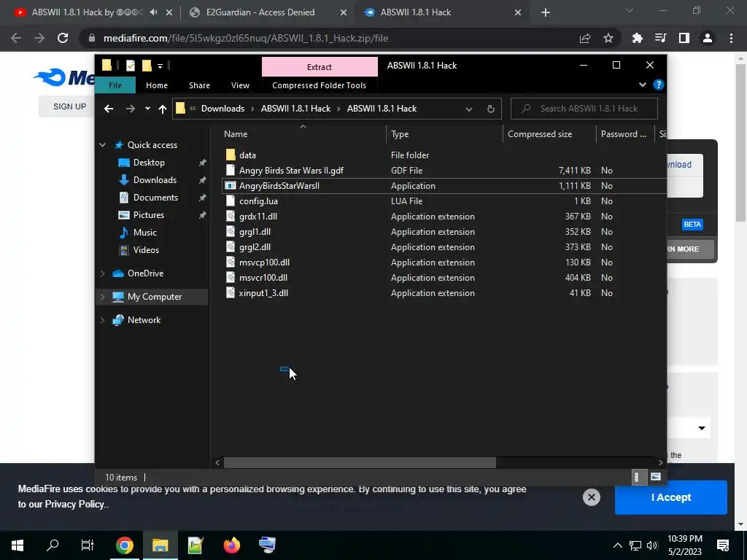Go up one folder level arrow

(163, 109)
